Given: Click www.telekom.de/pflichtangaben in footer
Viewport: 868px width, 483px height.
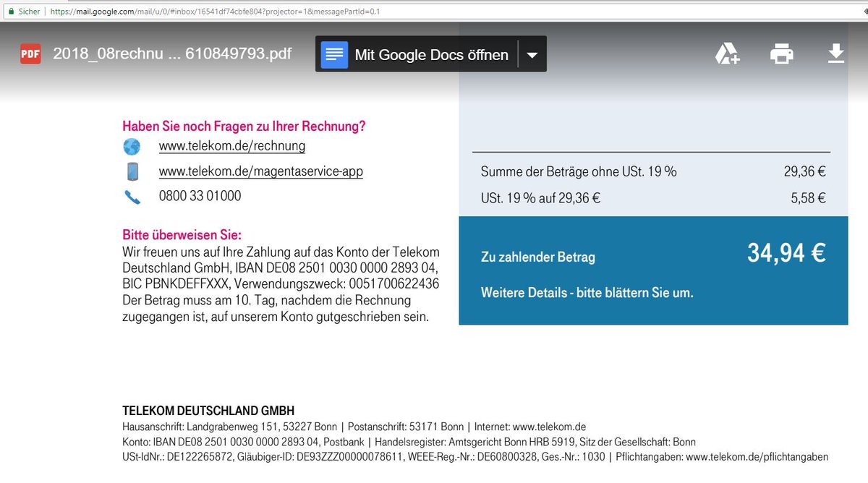Looking at the screenshot, I should click(757, 457).
